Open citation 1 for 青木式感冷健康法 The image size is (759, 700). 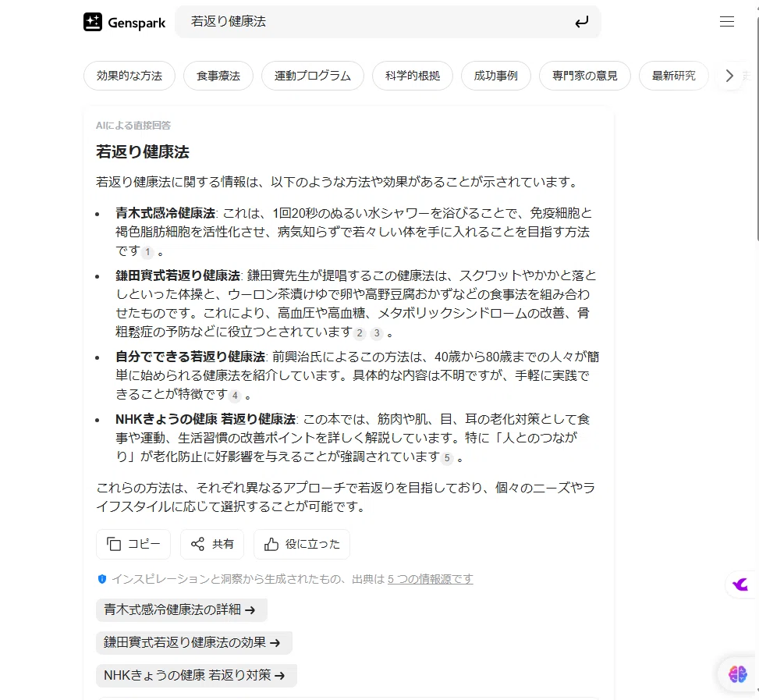point(147,252)
